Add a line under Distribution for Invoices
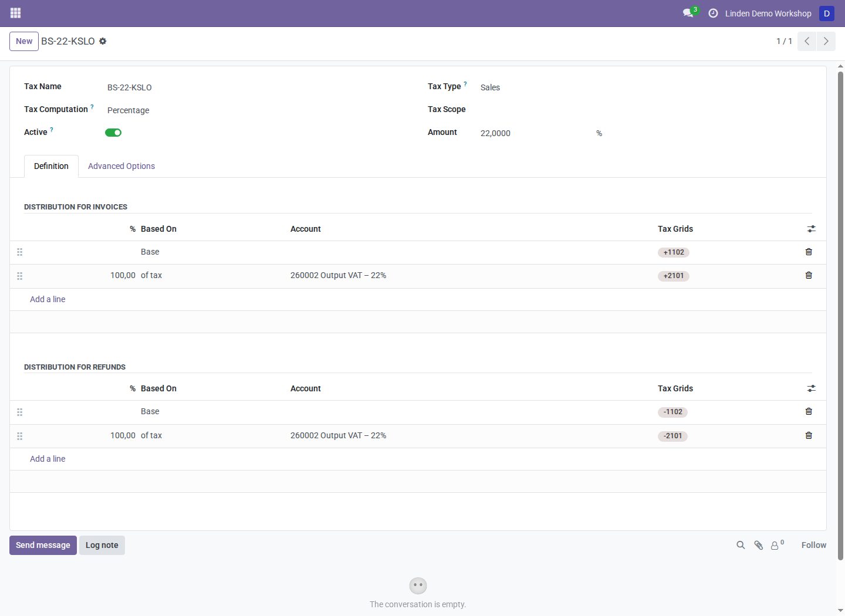This screenshot has height=616, width=845. point(48,299)
